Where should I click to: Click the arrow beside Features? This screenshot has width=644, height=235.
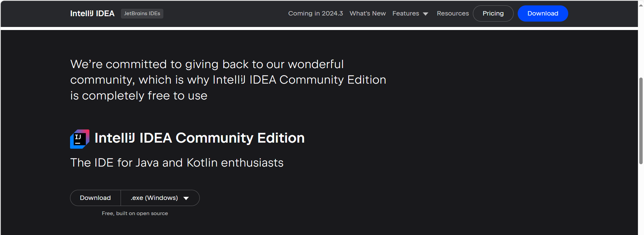click(425, 14)
